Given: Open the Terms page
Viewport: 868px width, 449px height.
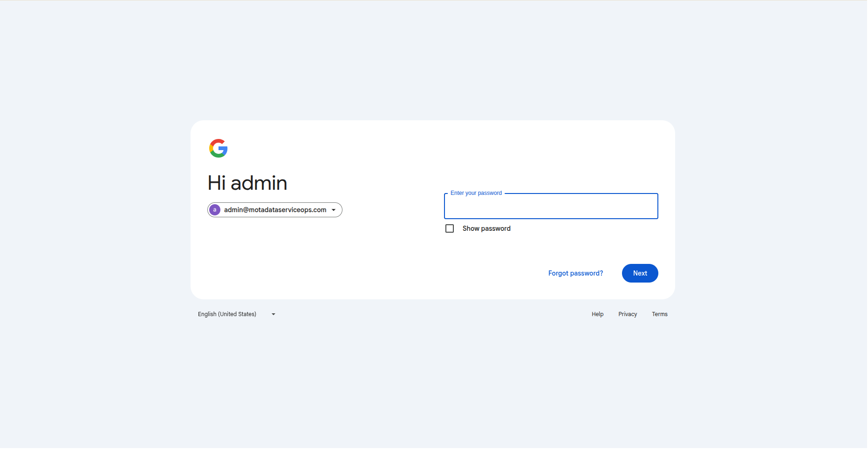Looking at the screenshot, I should click(x=659, y=314).
